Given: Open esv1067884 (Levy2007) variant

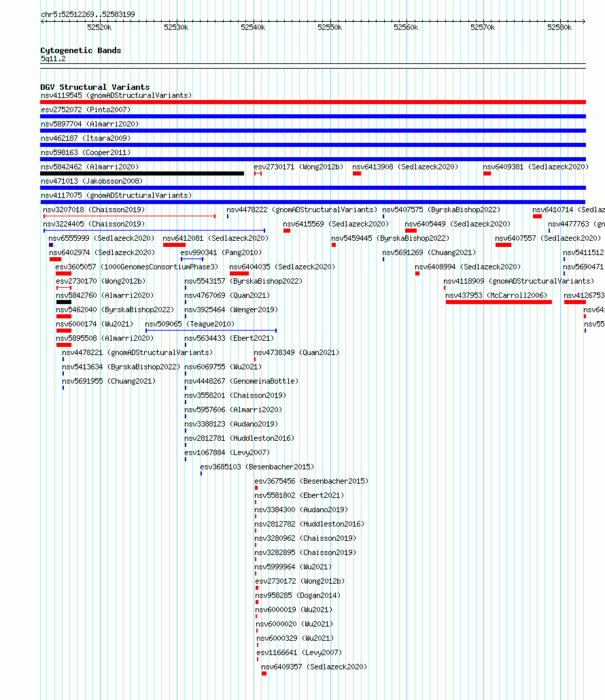Looking at the screenshot, I should (227, 452).
